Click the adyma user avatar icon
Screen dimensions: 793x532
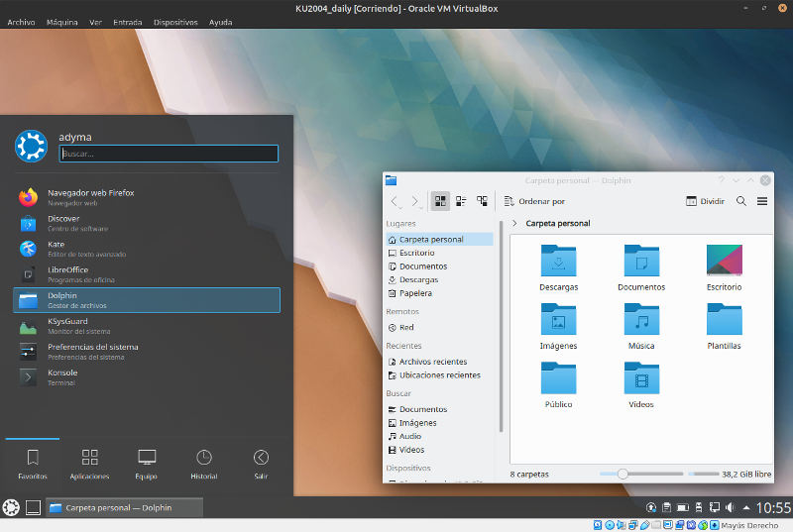(31, 146)
